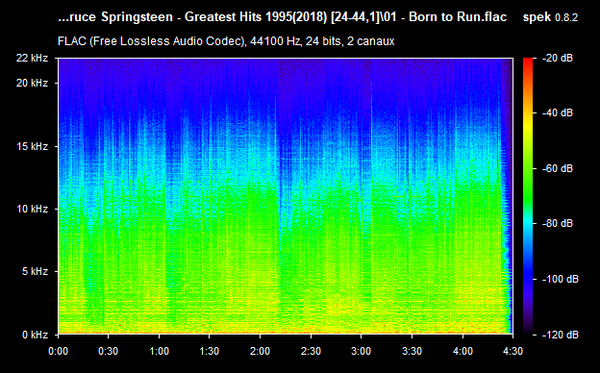The height and width of the screenshot is (373, 600).
Task: Click the 22 kHz frequency label
Action: (32, 58)
